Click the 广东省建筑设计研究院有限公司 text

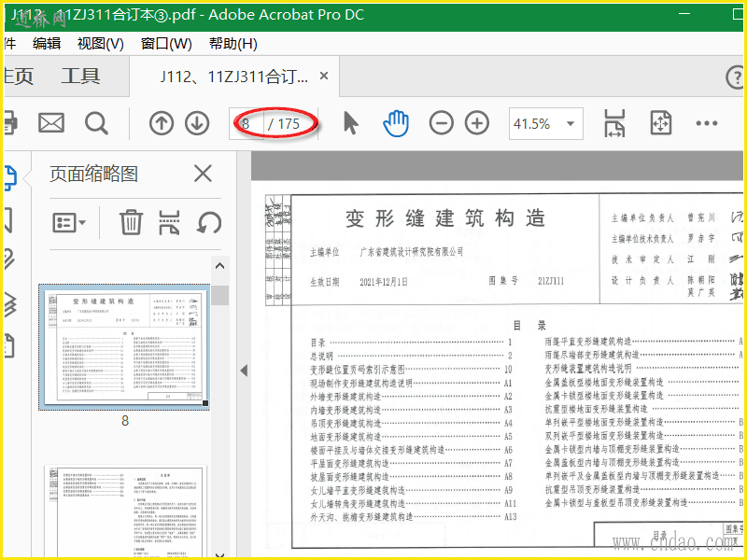[x=412, y=252]
